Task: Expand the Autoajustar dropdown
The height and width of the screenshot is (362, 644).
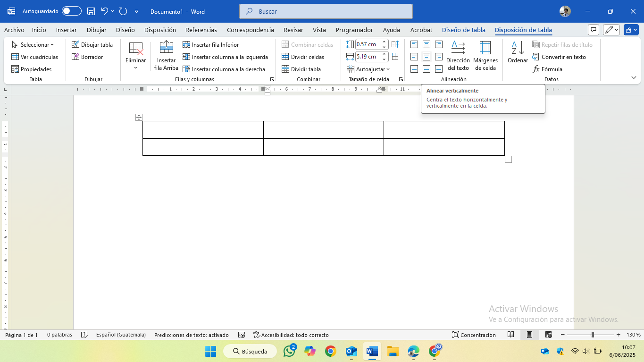Action: pyautogui.click(x=368, y=69)
